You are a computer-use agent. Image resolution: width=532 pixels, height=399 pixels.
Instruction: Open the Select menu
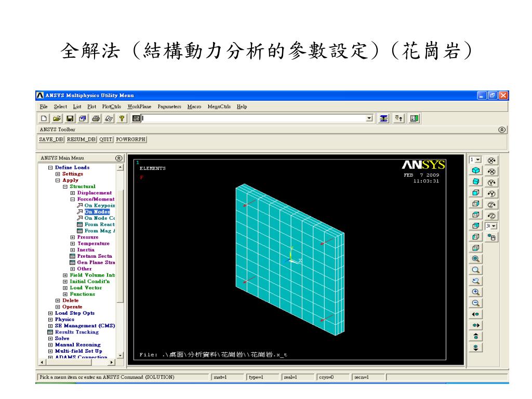pyautogui.click(x=60, y=107)
